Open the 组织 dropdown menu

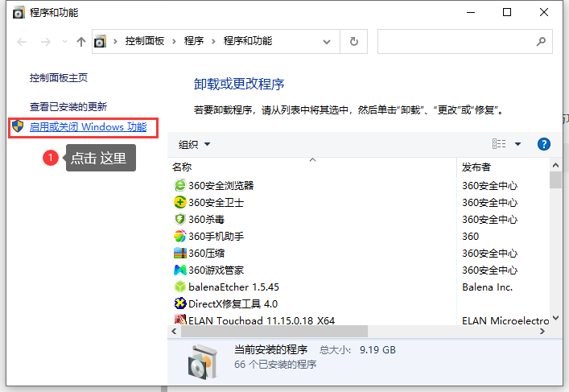pyautogui.click(x=194, y=144)
